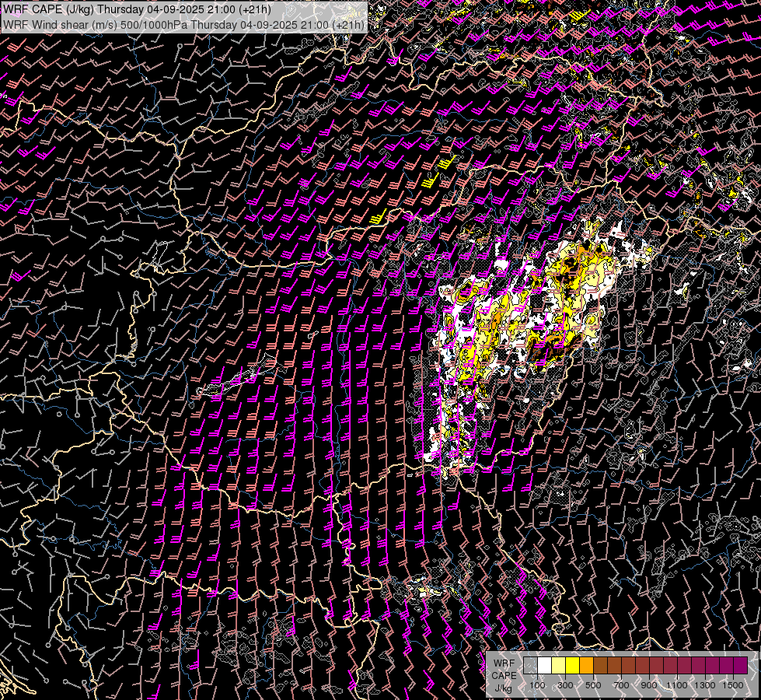The image size is (761, 700).
Task: Select the purple legend swatch past 1500
Action: point(740,666)
